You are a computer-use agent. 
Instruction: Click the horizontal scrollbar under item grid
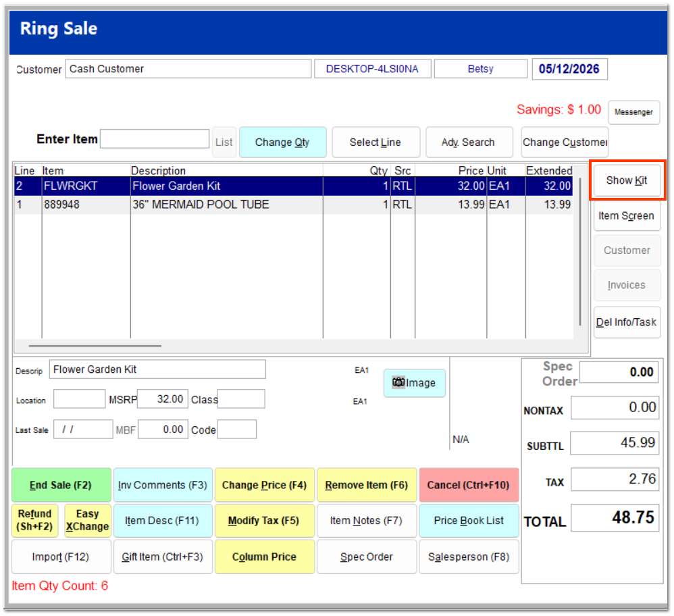95,346
